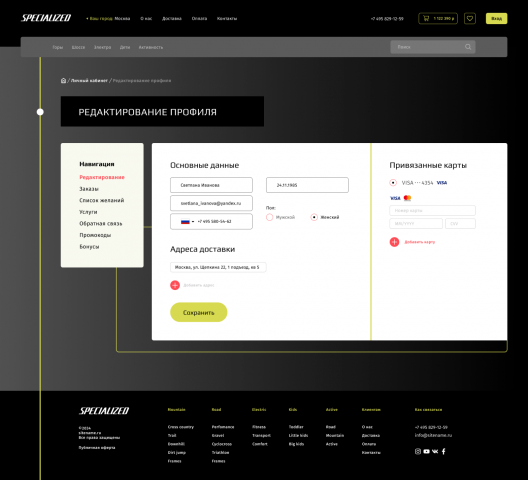Click the Сохранить button

tap(199, 312)
